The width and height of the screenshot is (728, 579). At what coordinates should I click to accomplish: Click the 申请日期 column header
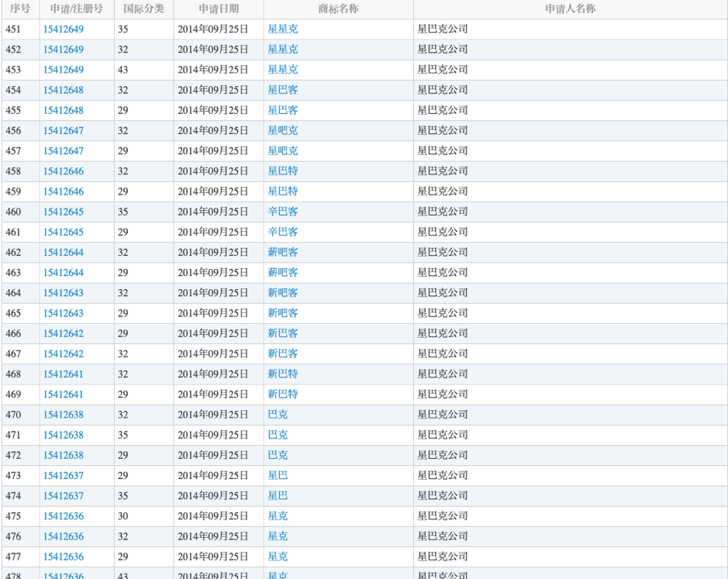click(219, 9)
